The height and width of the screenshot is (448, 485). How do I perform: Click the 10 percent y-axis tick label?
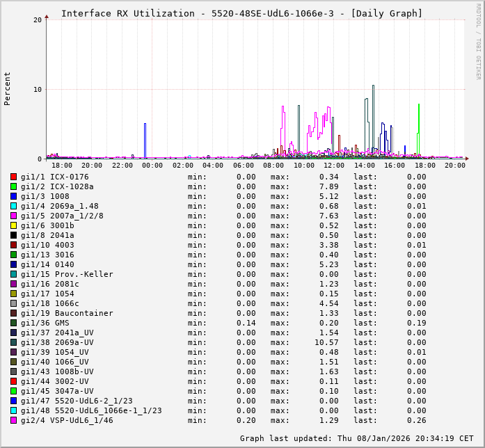click(38, 89)
